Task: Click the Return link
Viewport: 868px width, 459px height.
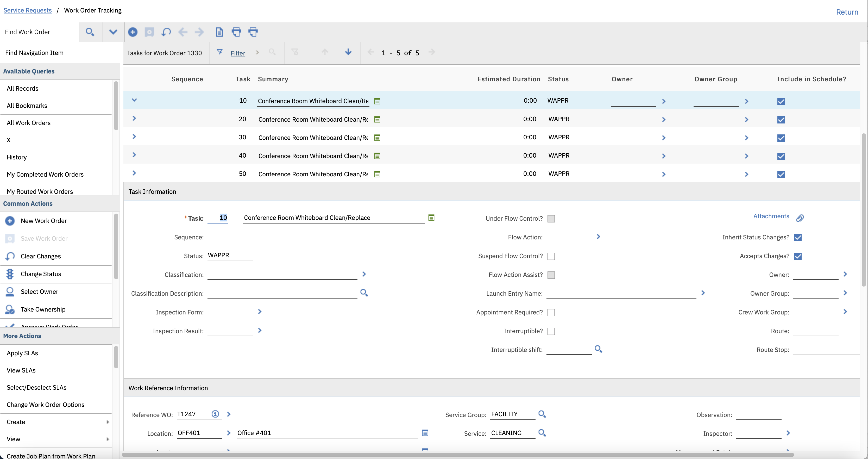Action: click(847, 12)
